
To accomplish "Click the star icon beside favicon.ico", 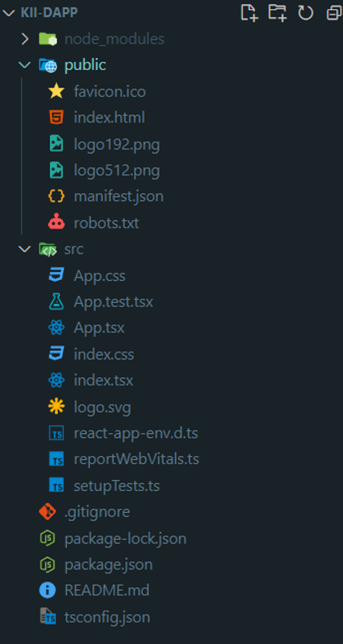I will [56, 91].
